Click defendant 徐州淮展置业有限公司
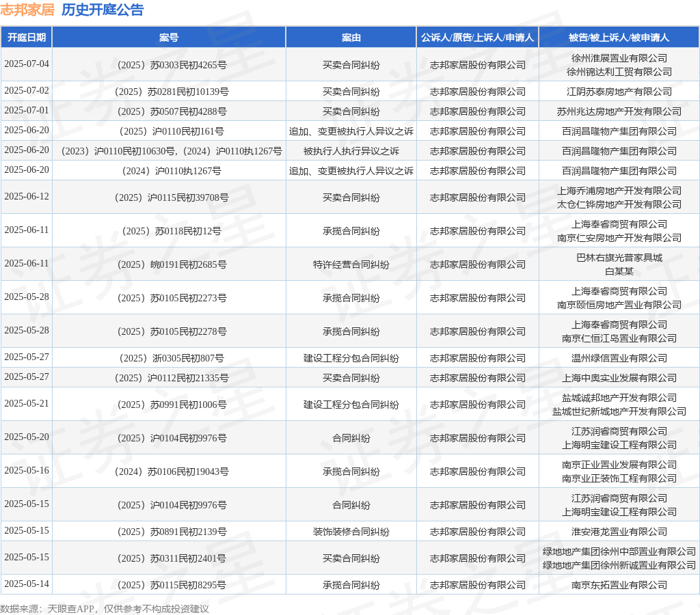The width and height of the screenshot is (700, 615). click(619, 58)
